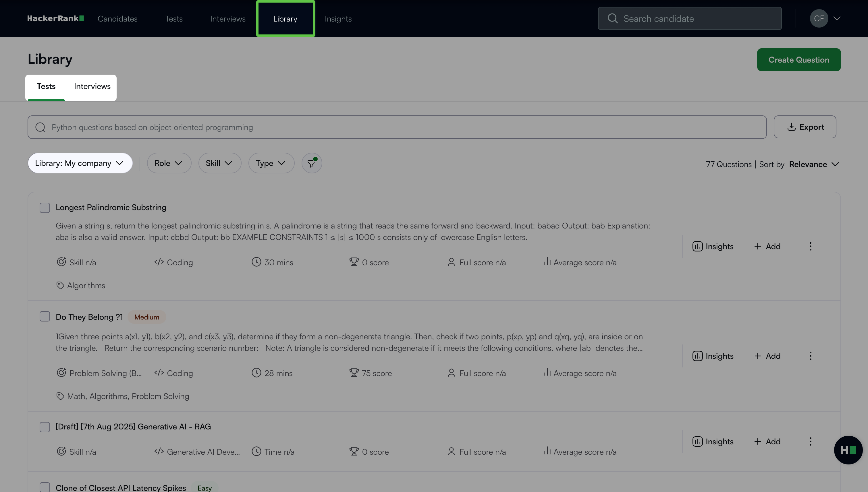Open the advanced filter funnel icon

[x=311, y=163]
